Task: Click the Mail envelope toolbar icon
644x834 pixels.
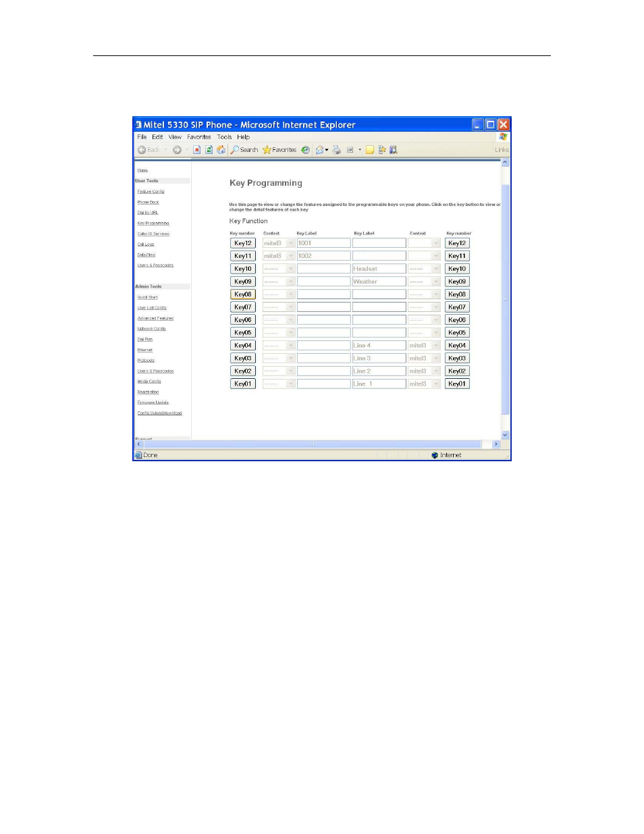Action: coord(319,150)
